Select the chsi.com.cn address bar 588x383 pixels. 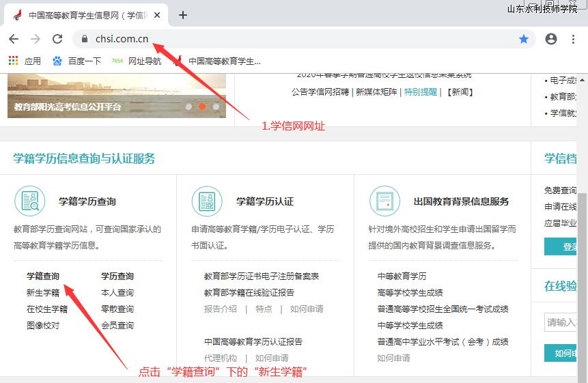(304, 39)
